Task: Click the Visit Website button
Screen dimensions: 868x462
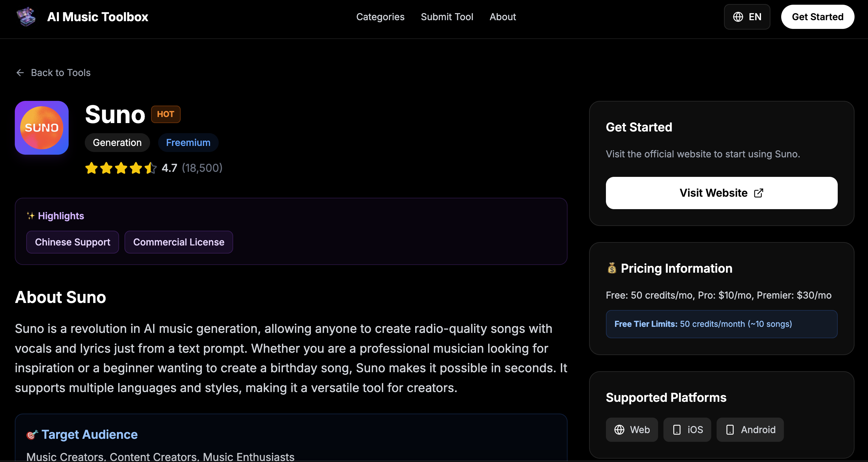Action: tap(721, 193)
